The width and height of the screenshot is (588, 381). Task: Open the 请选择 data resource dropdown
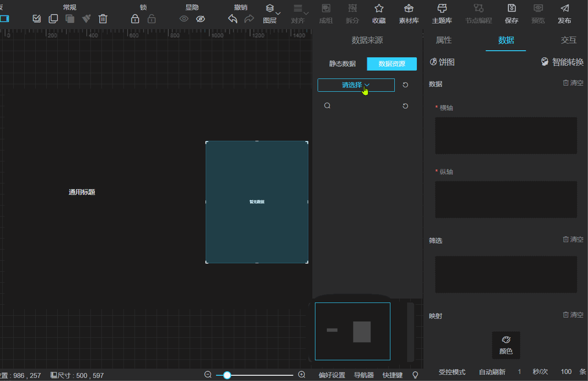coord(356,85)
